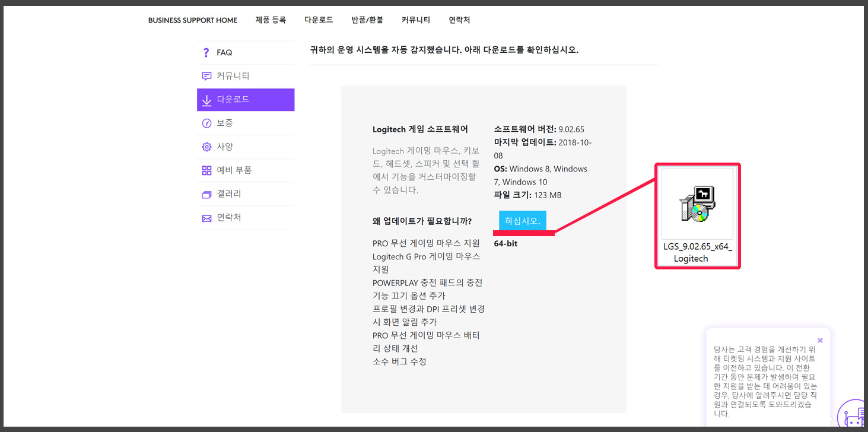
Task: Close the support notice popup
Action: coord(820,340)
